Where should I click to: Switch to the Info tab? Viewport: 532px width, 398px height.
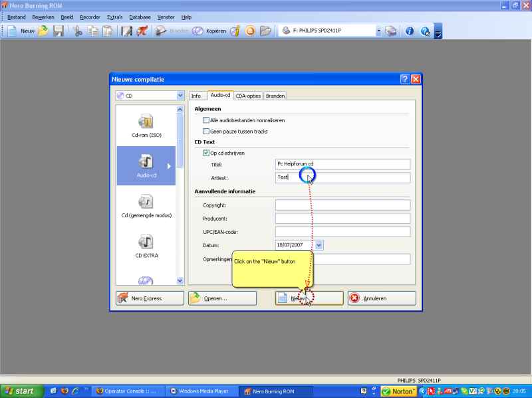click(196, 96)
